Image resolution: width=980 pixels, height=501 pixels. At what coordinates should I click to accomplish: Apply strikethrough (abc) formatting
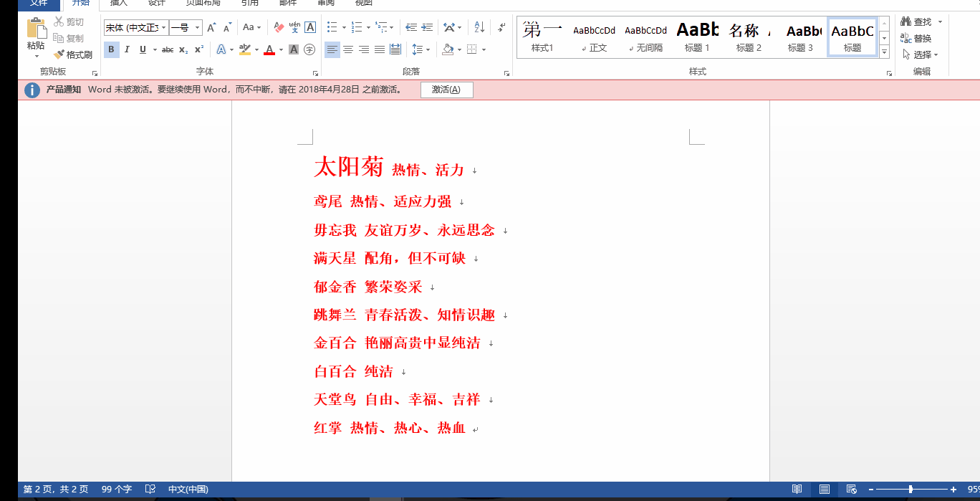point(168,49)
